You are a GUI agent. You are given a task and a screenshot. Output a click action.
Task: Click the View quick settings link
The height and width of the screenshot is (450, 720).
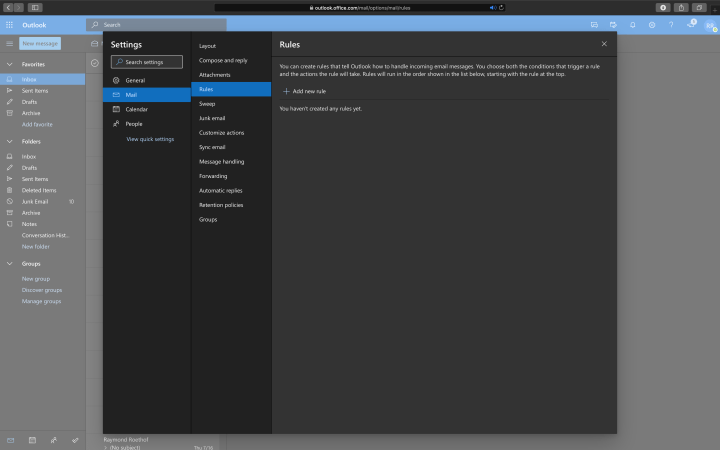[x=150, y=139]
